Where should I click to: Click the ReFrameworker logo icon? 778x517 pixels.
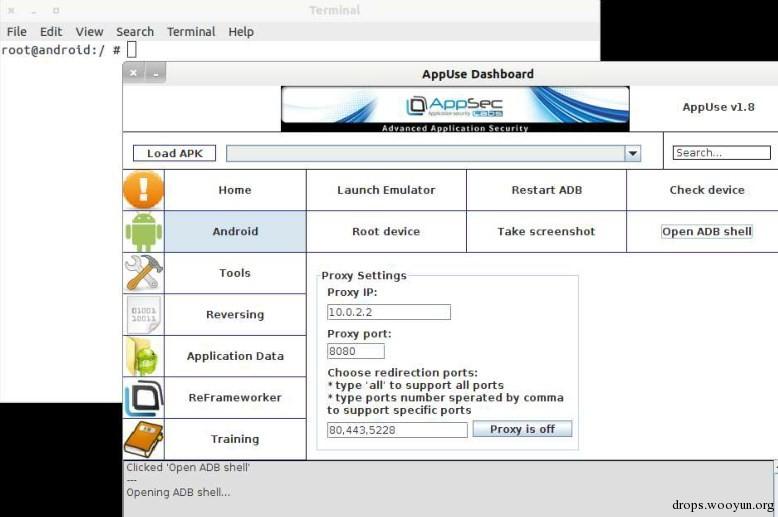pyautogui.click(x=143, y=397)
